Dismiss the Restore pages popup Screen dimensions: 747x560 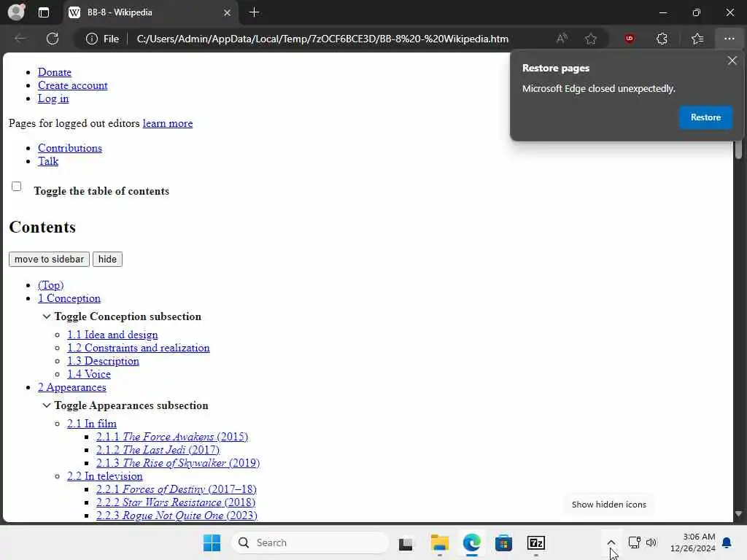pyautogui.click(x=732, y=61)
